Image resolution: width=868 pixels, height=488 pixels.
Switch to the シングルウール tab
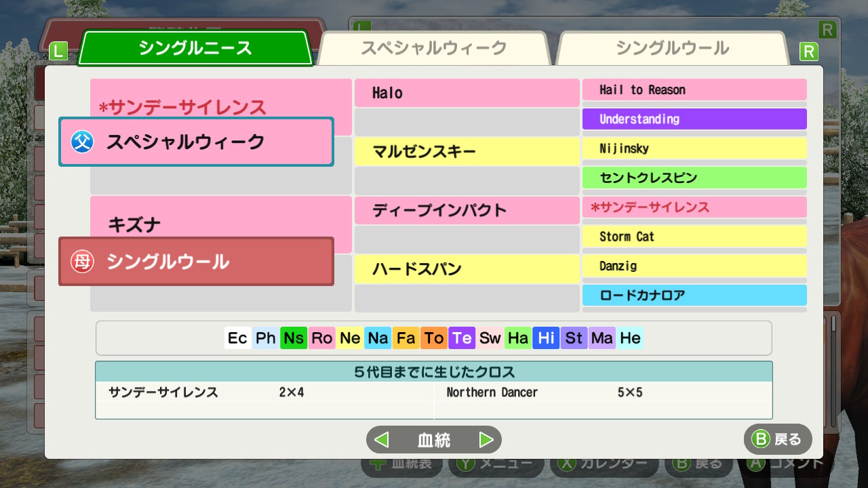(673, 48)
